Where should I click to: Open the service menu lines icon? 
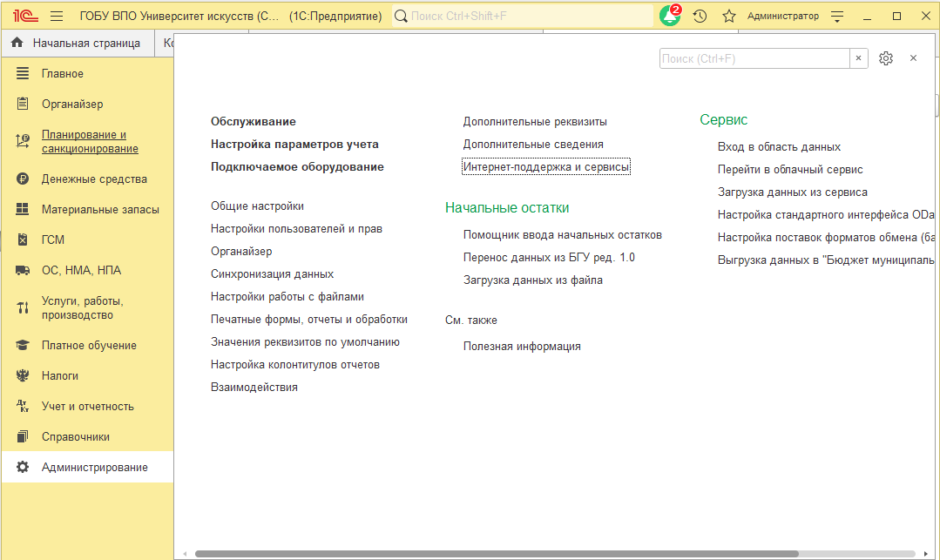tap(837, 17)
